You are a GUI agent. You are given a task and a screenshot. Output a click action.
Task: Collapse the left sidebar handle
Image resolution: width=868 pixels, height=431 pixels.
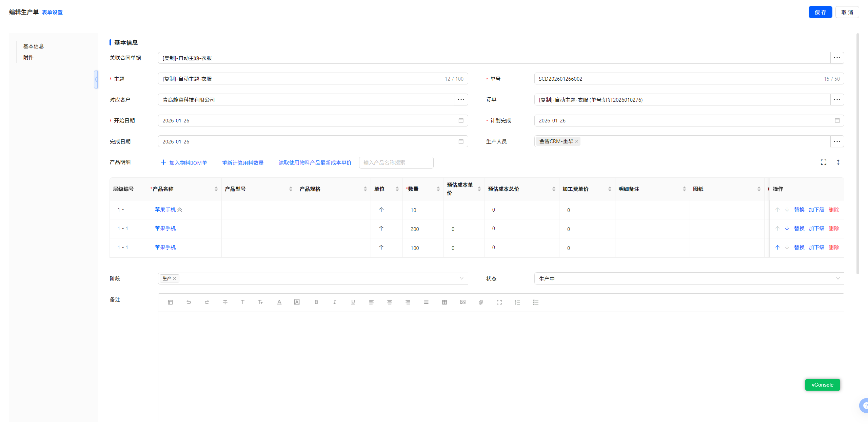(x=96, y=80)
